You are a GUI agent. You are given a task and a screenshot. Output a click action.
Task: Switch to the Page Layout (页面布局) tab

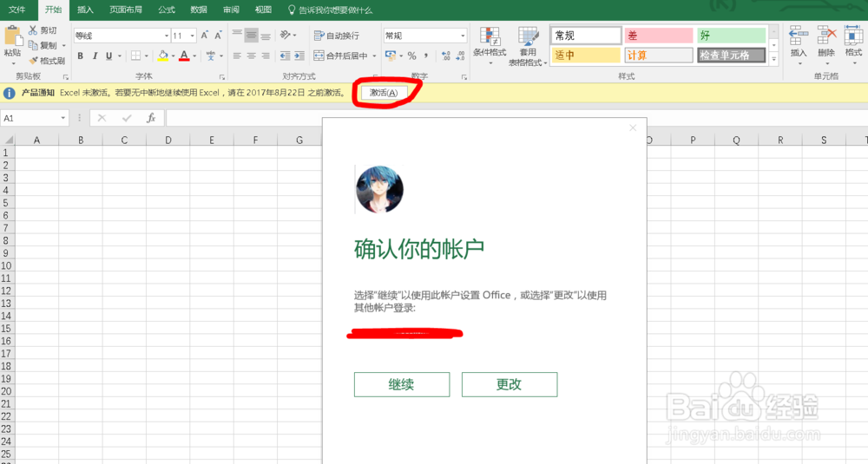pyautogui.click(x=126, y=10)
